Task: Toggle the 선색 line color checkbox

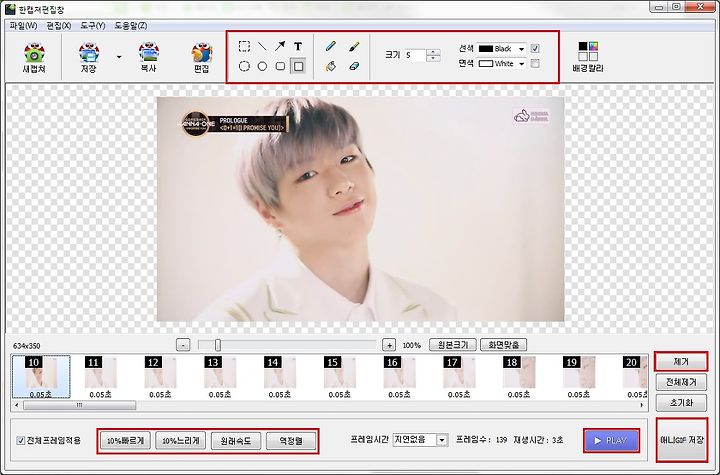Action: 535,48
